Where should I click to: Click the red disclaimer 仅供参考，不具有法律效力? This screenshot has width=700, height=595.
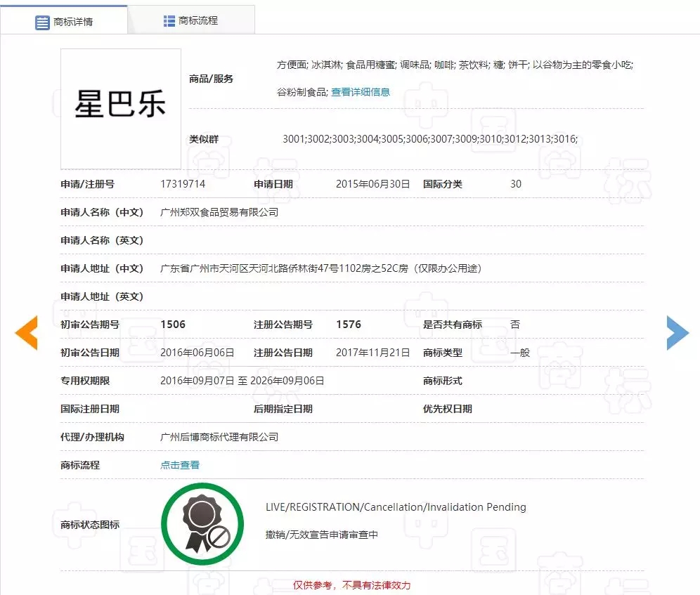tap(352, 585)
